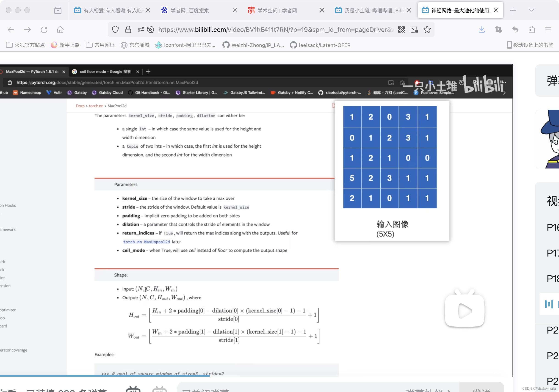This screenshot has height=392, width=559.
Task: Open Firefox hamburger application menu
Action: pos(548,30)
